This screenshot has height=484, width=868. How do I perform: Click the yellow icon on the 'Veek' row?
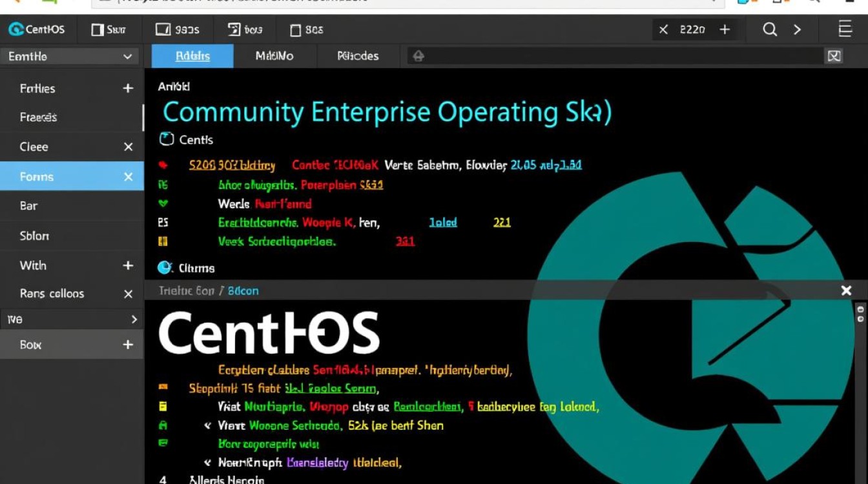pos(163,241)
